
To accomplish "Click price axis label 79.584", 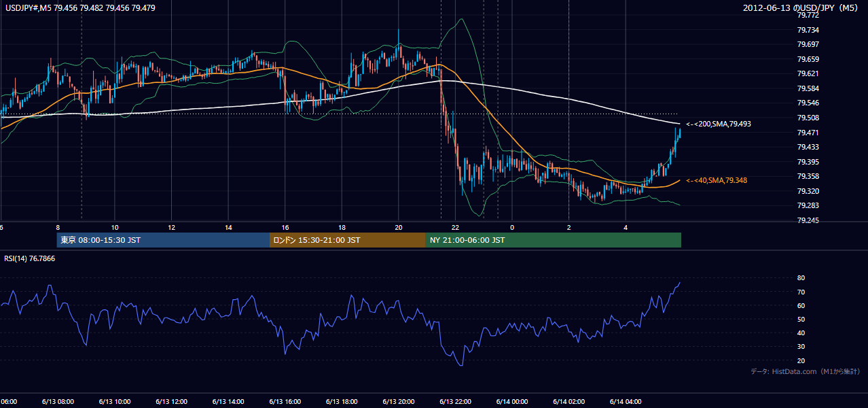I will (x=808, y=88).
